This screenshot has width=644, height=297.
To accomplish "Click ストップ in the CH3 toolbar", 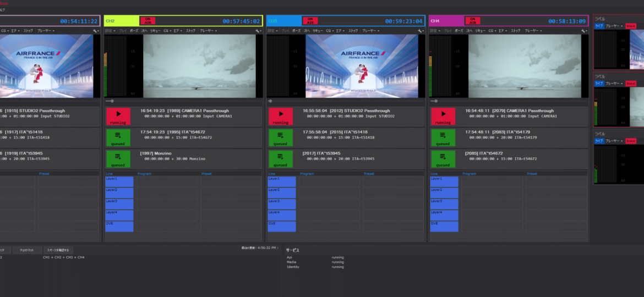I will 353,31.
